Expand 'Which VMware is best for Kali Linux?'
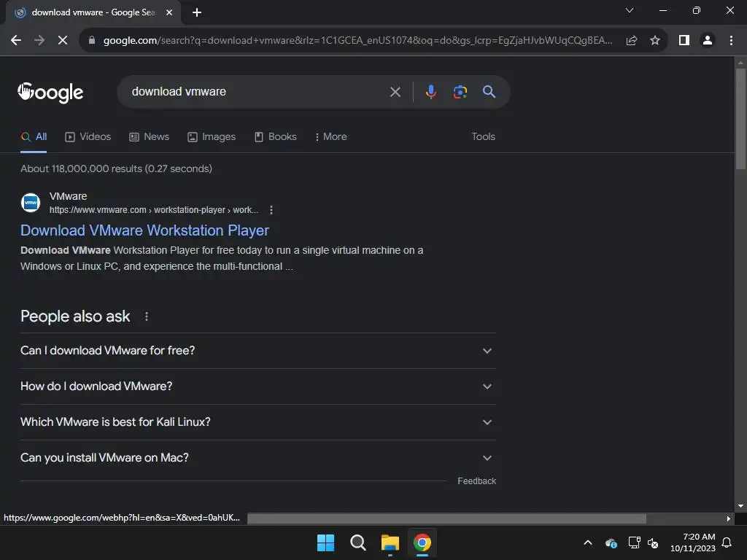 tap(258, 422)
